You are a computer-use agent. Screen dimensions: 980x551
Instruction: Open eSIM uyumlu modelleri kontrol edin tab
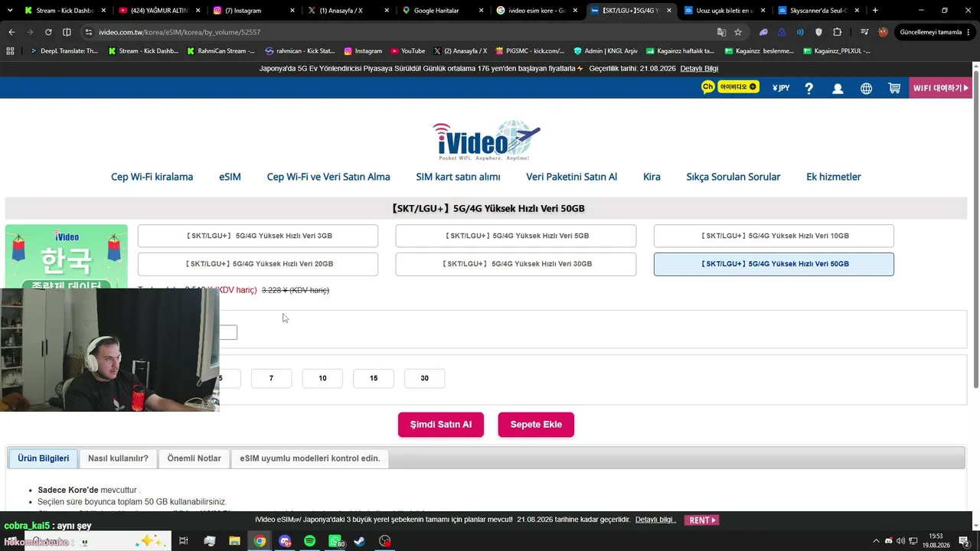310,458
